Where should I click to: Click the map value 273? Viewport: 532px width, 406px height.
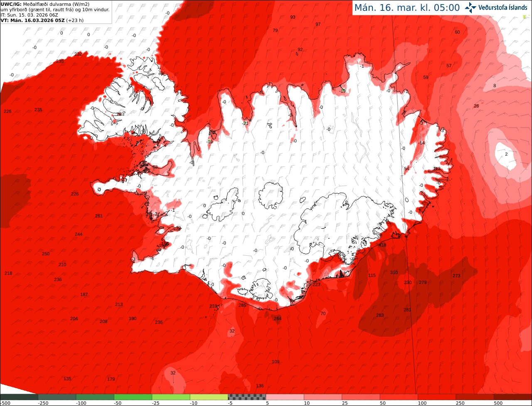(456, 276)
